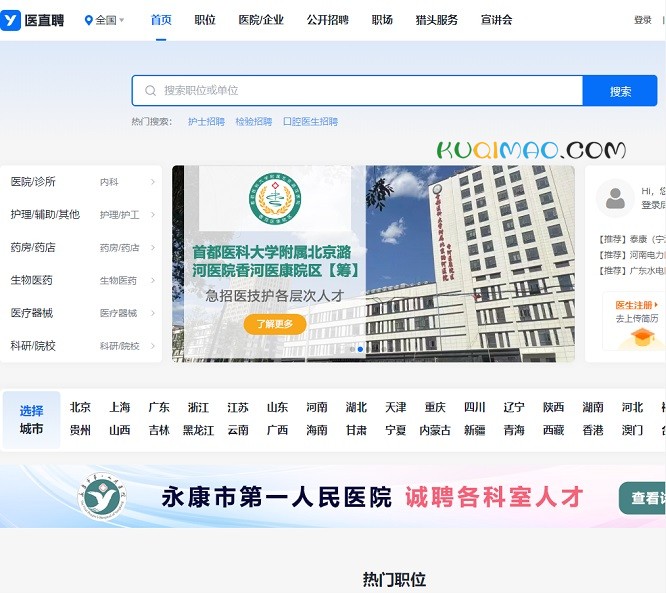The width and height of the screenshot is (666, 593).
Task: Click the 了解更多 banner button
Action: (275, 324)
